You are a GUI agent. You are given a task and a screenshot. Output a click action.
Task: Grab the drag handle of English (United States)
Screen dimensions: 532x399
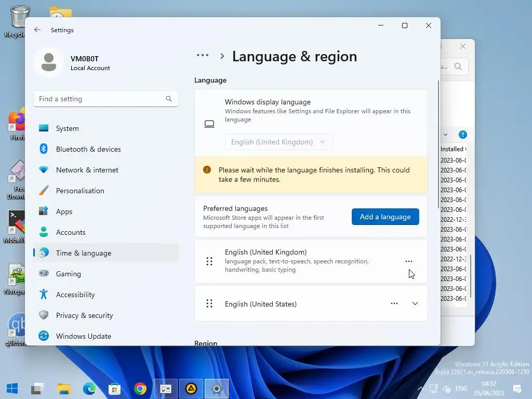209,303
